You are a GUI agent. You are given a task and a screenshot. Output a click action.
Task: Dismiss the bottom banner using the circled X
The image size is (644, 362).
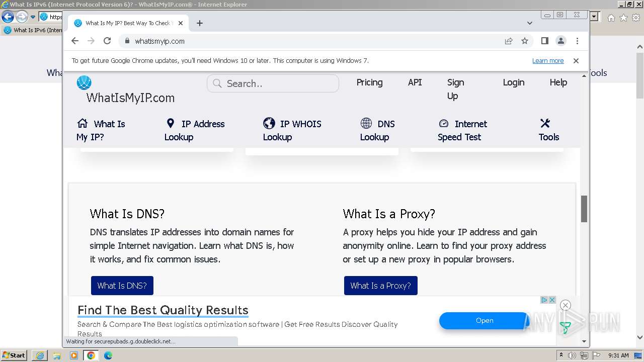click(x=566, y=305)
